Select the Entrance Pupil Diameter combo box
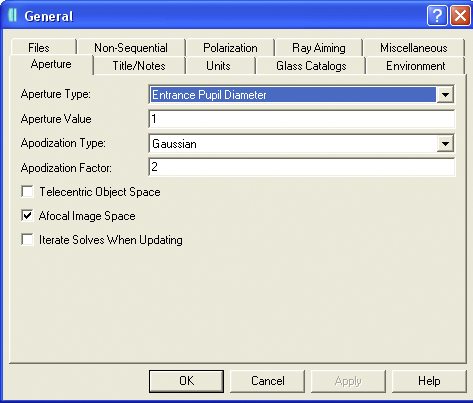473x403 pixels. [x=301, y=95]
